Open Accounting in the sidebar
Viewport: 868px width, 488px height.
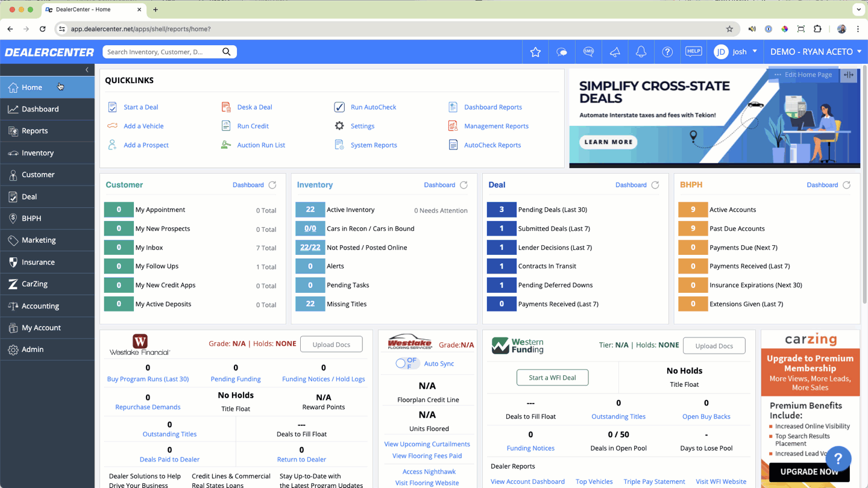tap(47, 306)
